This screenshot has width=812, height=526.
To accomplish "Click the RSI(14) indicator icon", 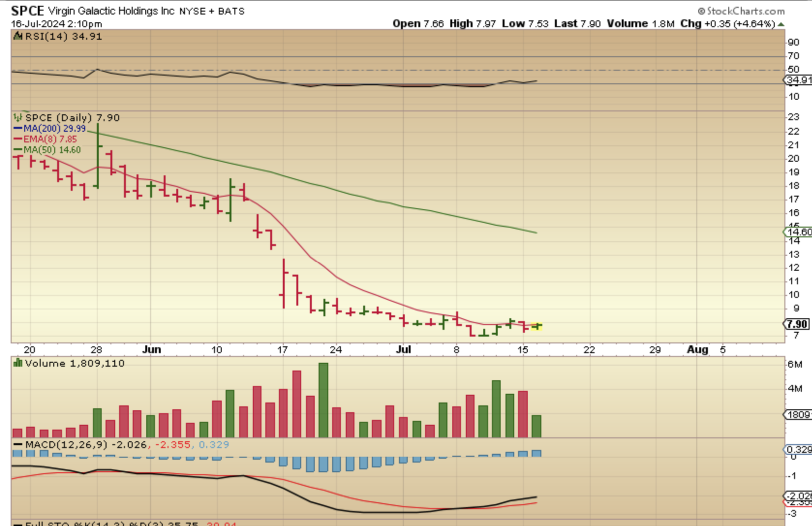I will pyautogui.click(x=18, y=36).
